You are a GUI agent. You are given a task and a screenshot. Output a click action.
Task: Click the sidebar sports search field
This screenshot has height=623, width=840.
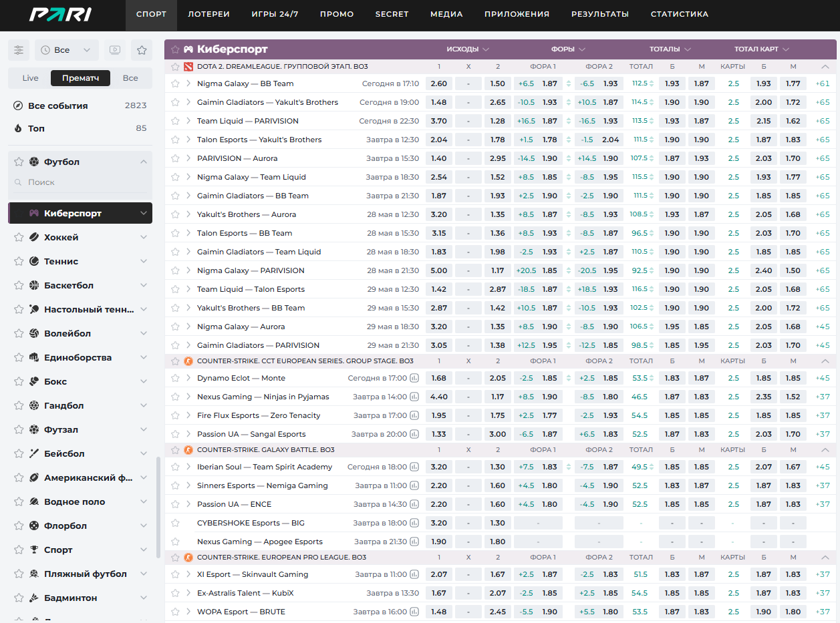coord(80,182)
